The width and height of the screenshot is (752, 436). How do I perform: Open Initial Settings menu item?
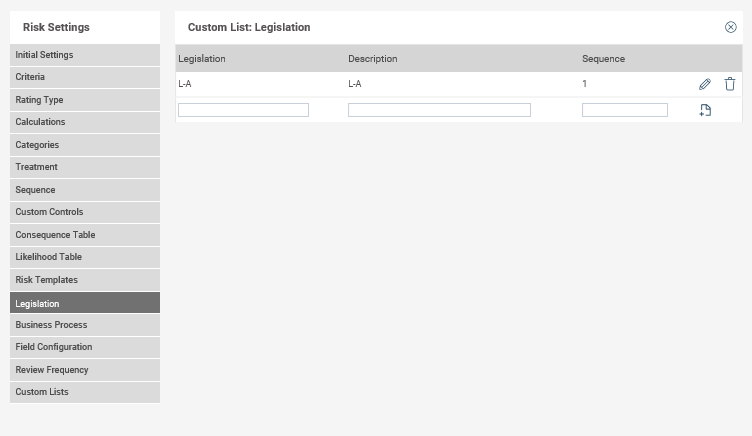point(85,55)
